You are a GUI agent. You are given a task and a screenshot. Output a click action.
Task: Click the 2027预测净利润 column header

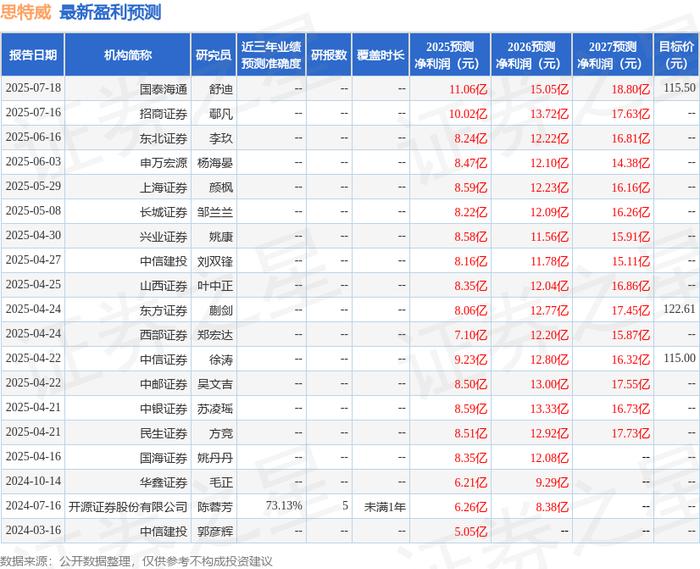click(x=612, y=55)
